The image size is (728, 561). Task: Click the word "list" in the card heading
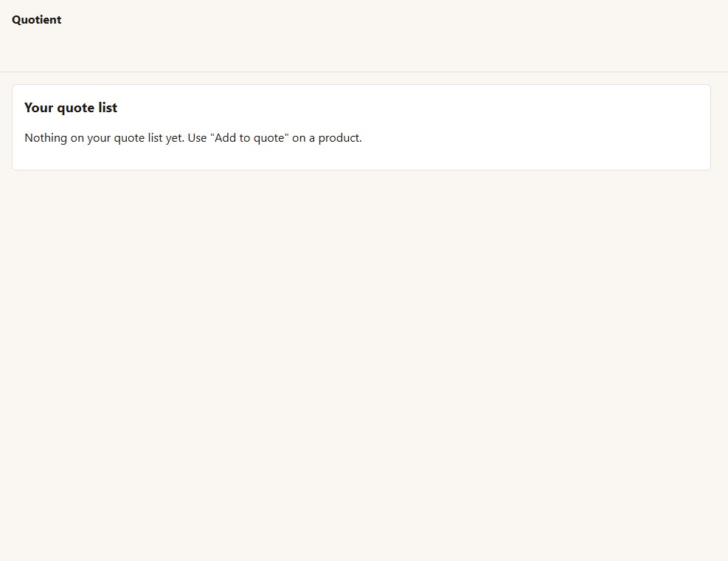coord(108,107)
